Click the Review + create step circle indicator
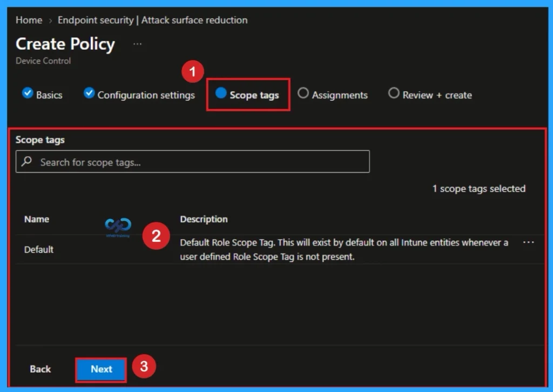This screenshot has width=553, height=392. pyautogui.click(x=394, y=93)
